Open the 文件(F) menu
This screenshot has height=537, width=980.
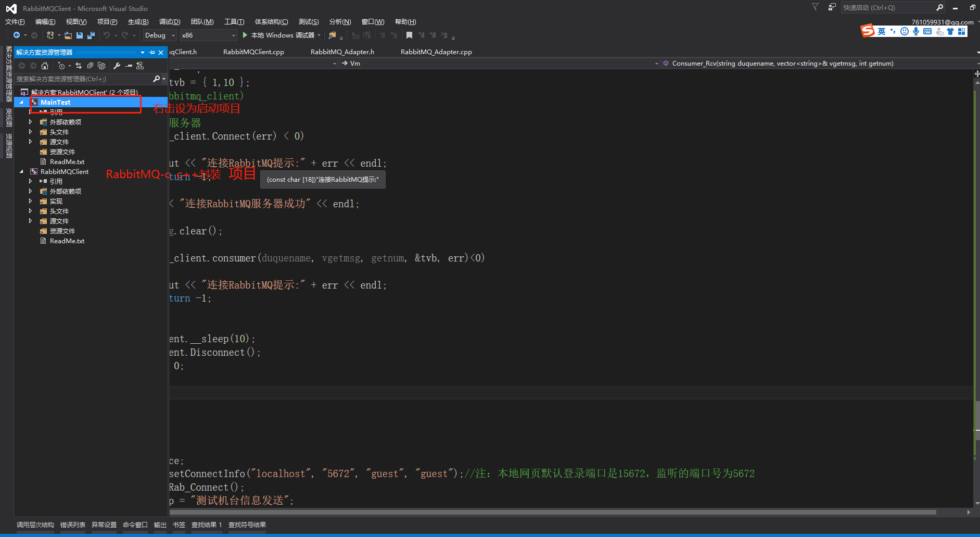[x=15, y=22]
